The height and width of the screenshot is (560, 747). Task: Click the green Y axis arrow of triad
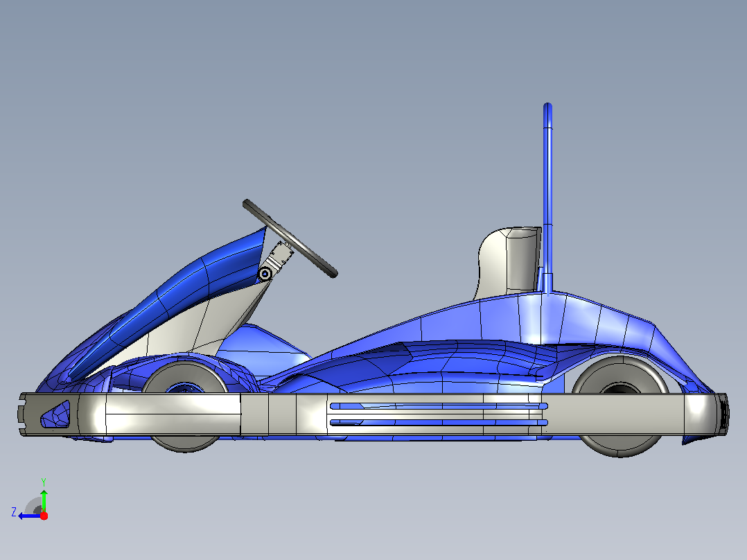click(44, 500)
